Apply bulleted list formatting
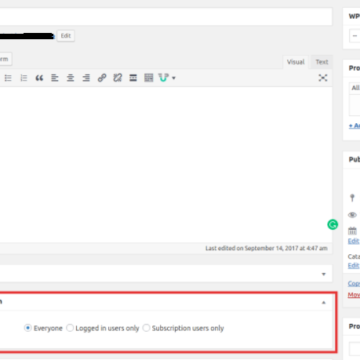Image resolution: width=360 pixels, height=360 pixels. pyautogui.click(x=8, y=78)
